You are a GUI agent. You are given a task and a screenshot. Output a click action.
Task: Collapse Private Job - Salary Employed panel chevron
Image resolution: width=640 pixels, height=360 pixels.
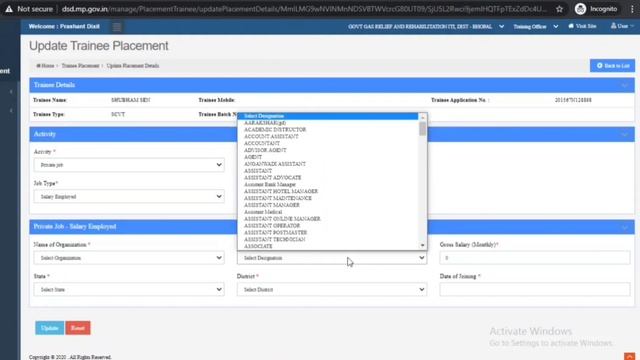point(624,227)
